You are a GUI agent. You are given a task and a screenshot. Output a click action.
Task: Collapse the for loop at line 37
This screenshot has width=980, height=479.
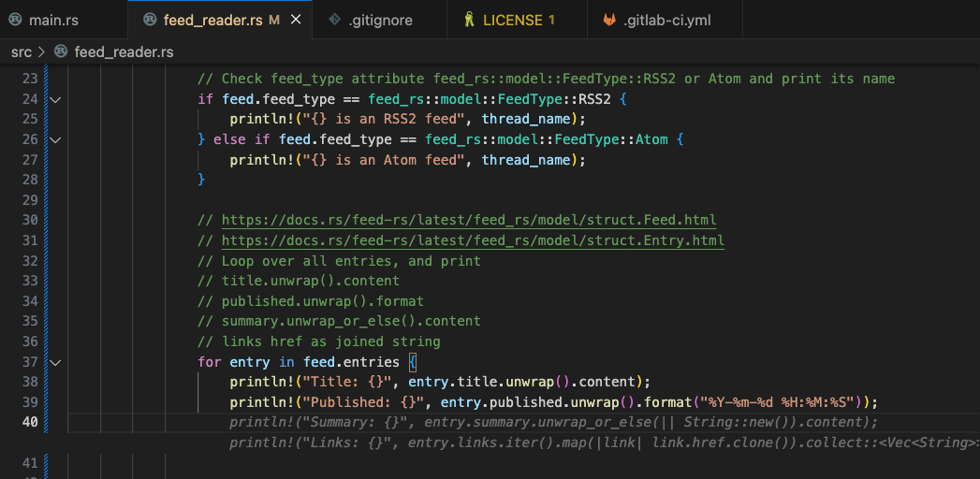coord(55,362)
